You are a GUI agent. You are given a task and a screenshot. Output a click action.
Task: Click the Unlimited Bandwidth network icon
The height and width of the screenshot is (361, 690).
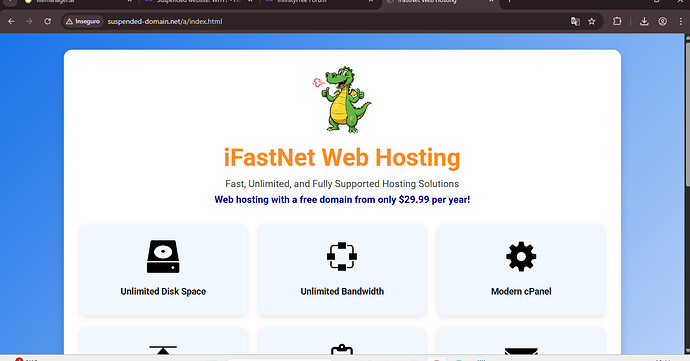click(x=342, y=256)
